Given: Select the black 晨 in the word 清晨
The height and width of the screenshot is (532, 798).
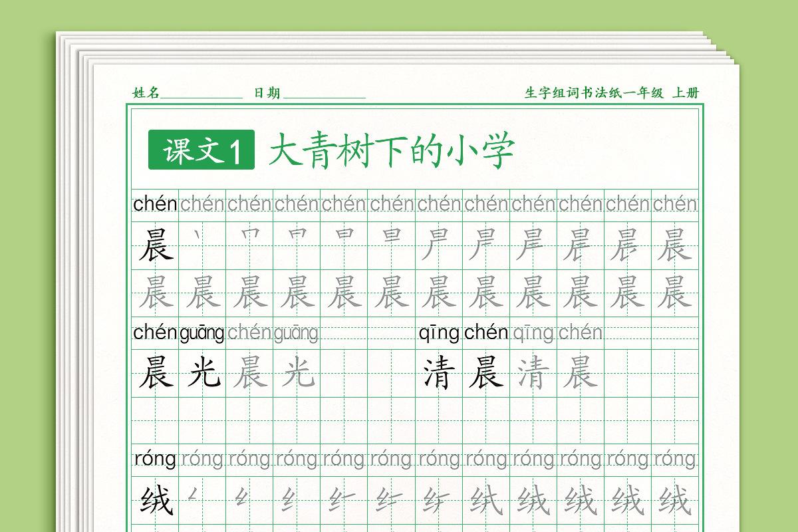Looking at the screenshot, I should pyautogui.click(x=486, y=372).
